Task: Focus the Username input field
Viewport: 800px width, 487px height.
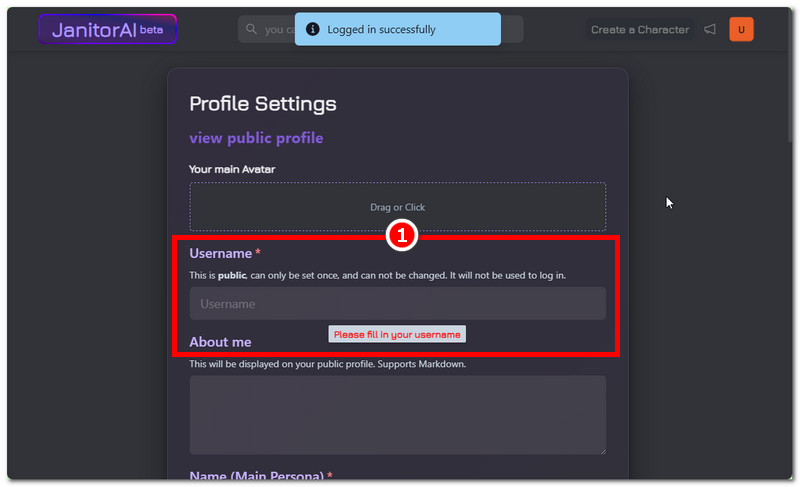Action: pyautogui.click(x=397, y=304)
